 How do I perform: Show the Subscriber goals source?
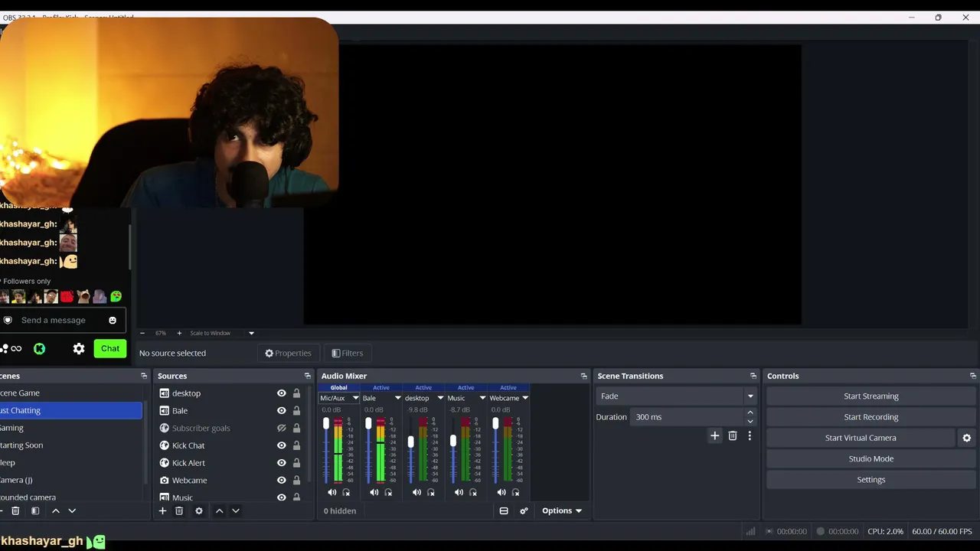point(281,428)
